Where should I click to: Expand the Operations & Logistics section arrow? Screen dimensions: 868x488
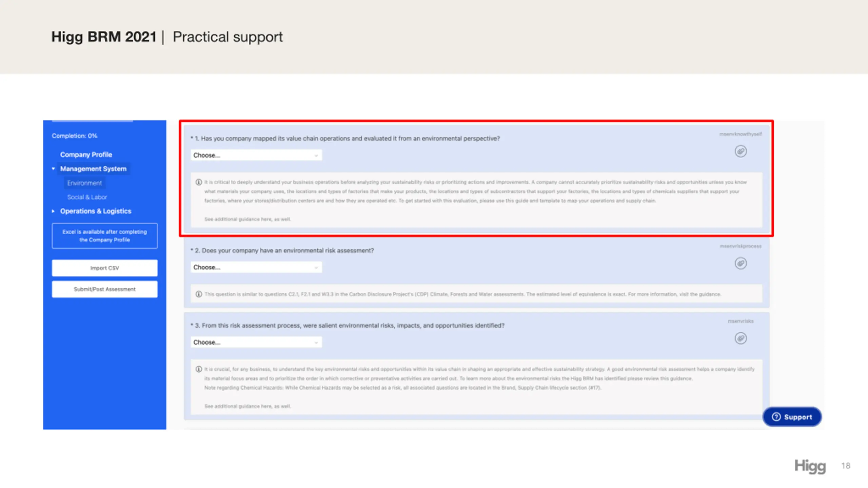(x=53, y=211)
